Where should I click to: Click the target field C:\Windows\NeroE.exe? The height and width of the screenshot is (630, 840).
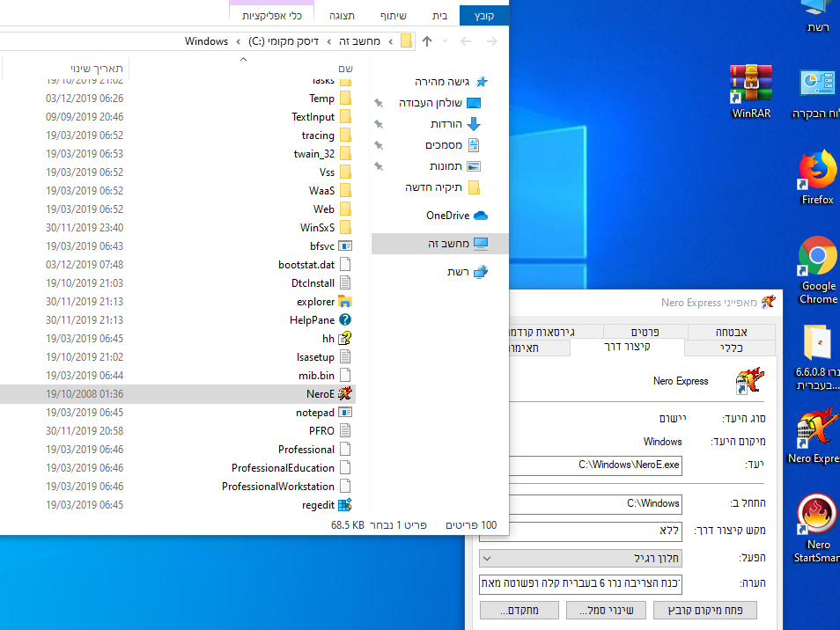coord(594,465)
